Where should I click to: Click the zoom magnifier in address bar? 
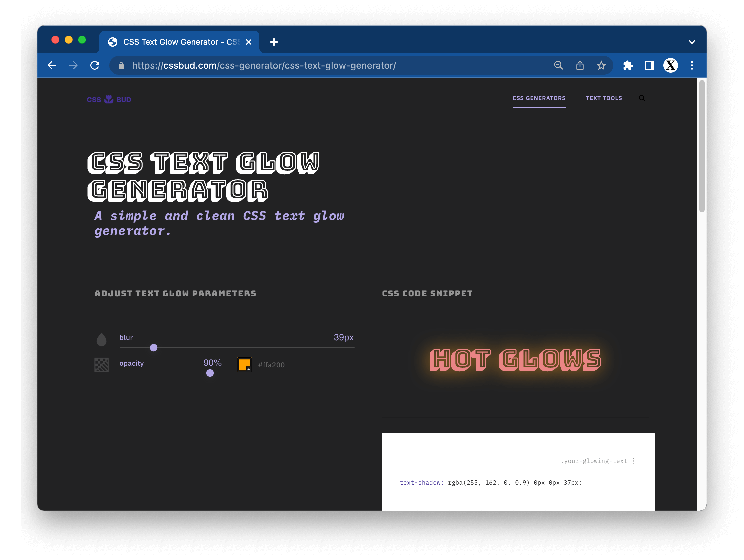point(558,65)
